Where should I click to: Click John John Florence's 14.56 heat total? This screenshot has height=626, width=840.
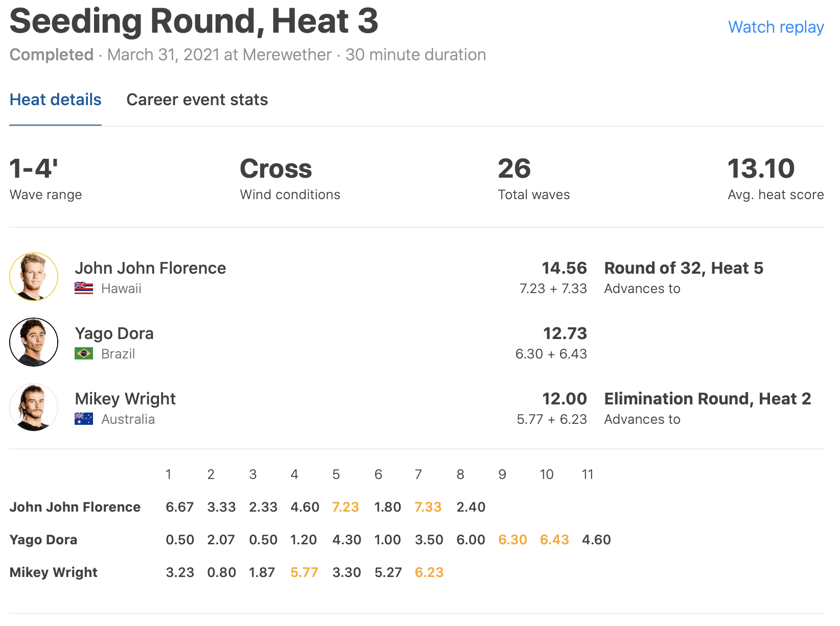coord(564,268)
